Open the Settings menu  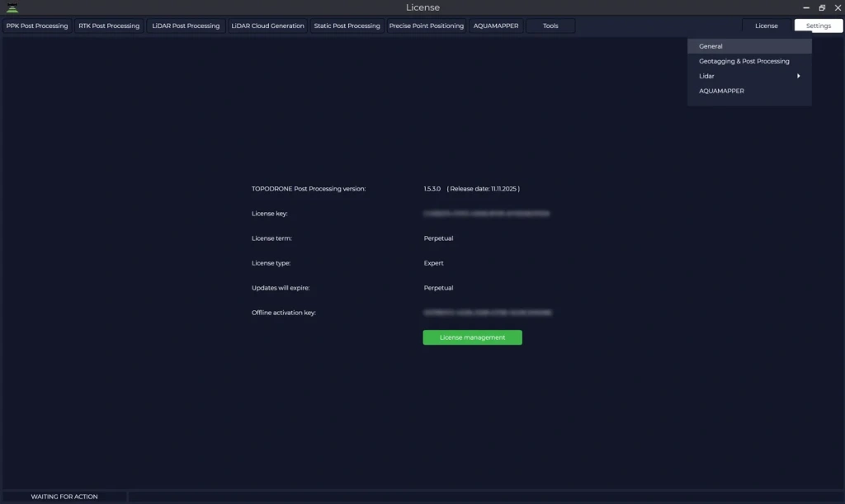pyautogui.click(x=817, y=26)
